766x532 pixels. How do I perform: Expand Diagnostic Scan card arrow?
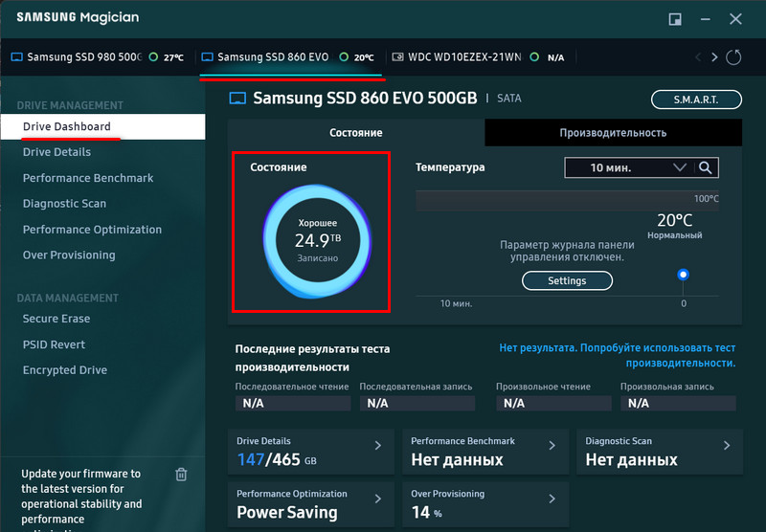[x=727, y=445]
